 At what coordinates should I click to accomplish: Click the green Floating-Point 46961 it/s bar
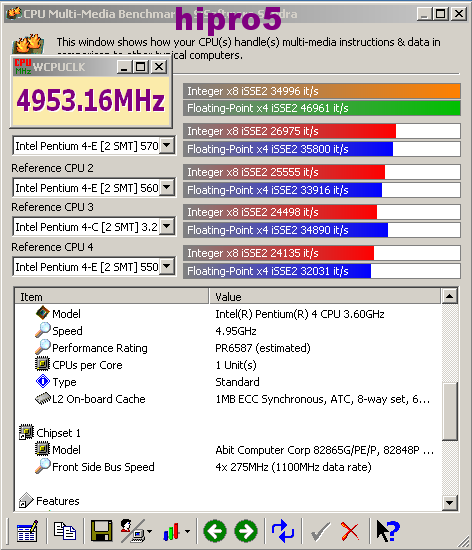click(x=322, y=108)
